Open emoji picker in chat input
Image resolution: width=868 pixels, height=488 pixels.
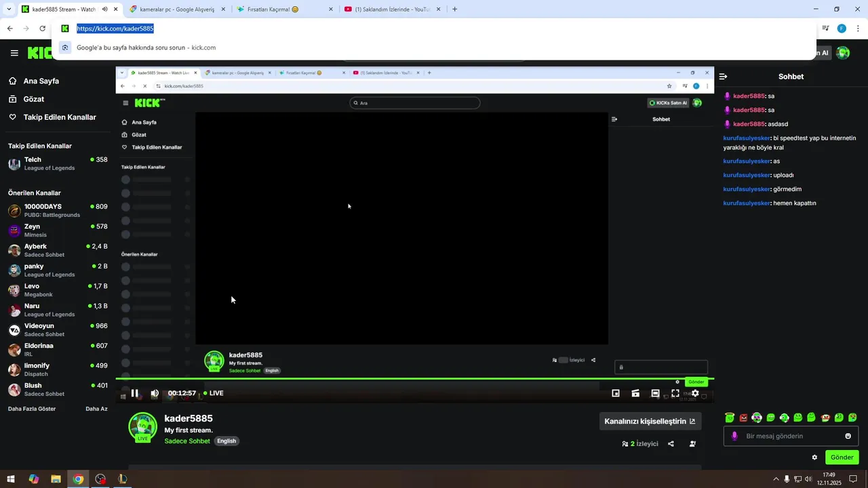[848, 436]
